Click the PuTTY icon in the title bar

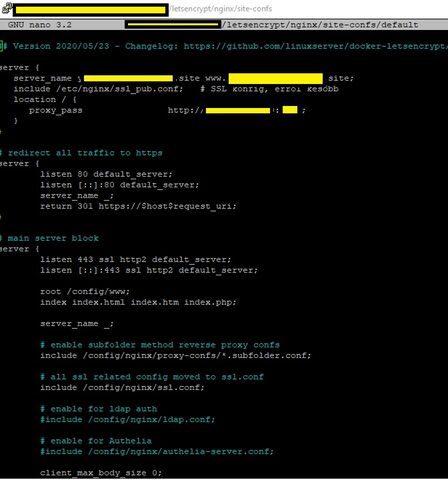tap(6, 8)
